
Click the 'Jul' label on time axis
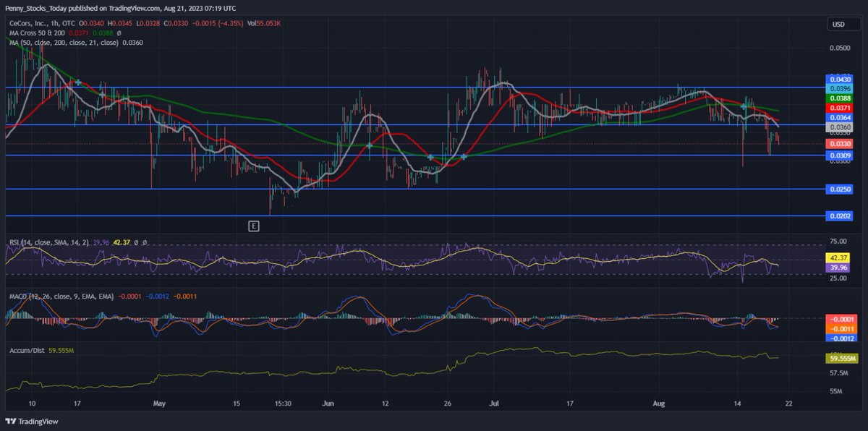(495, 404)
